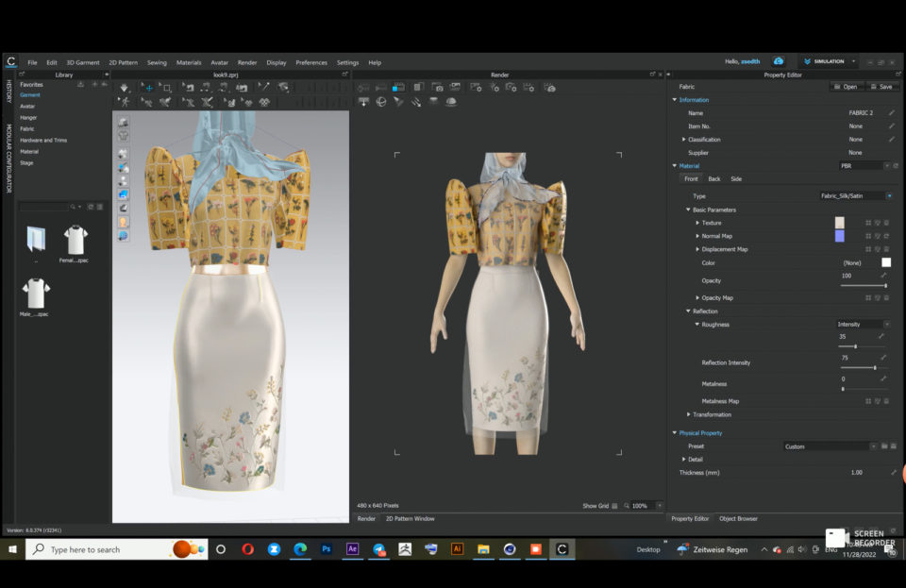This screenshot has width=906, height=588.
Task: Switch to the Back material tab
Action: point(715,179)
